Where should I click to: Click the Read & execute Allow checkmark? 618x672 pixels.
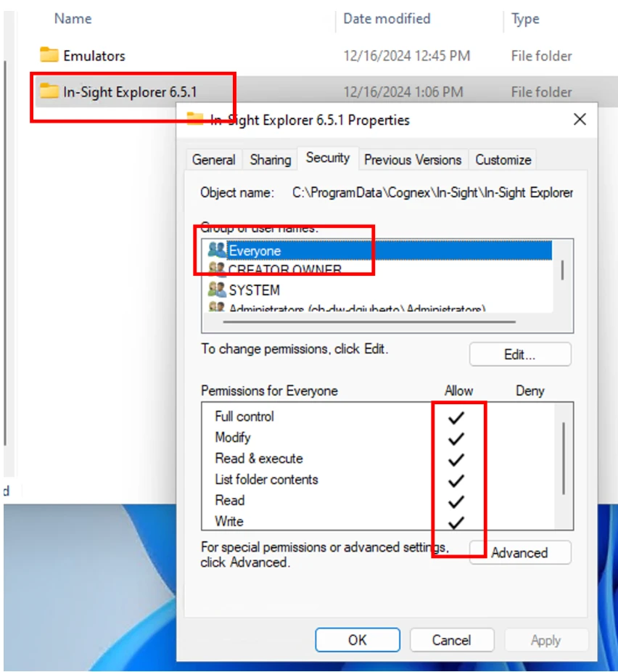tap(456, 459)
